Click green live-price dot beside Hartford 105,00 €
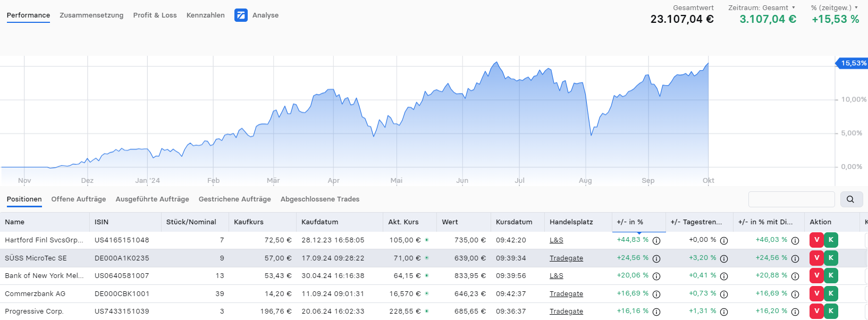868x320 pixels. (427, 240)
